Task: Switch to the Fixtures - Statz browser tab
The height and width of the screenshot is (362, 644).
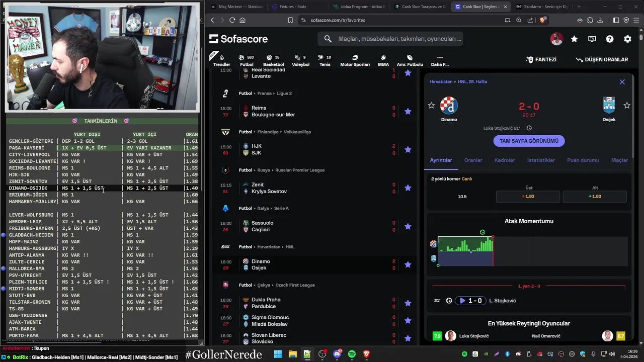Action: [x=293, y=7]
